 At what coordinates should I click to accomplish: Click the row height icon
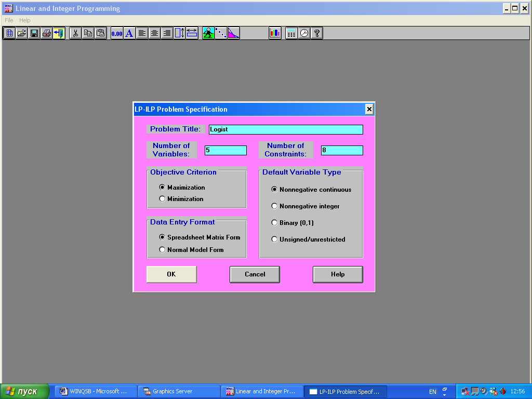pos(179,33)
